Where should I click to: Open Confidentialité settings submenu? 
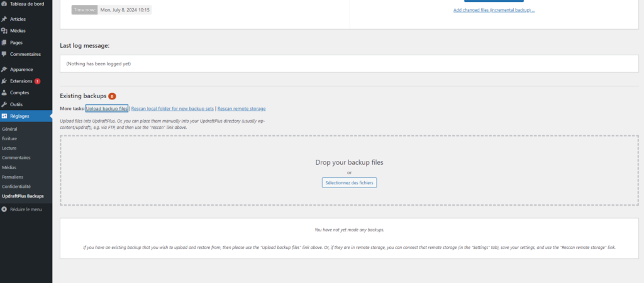point(16,187)
